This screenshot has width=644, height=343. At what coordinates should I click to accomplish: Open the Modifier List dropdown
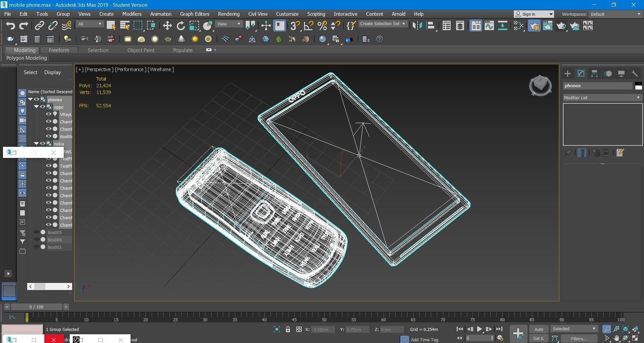coord(602,98)
